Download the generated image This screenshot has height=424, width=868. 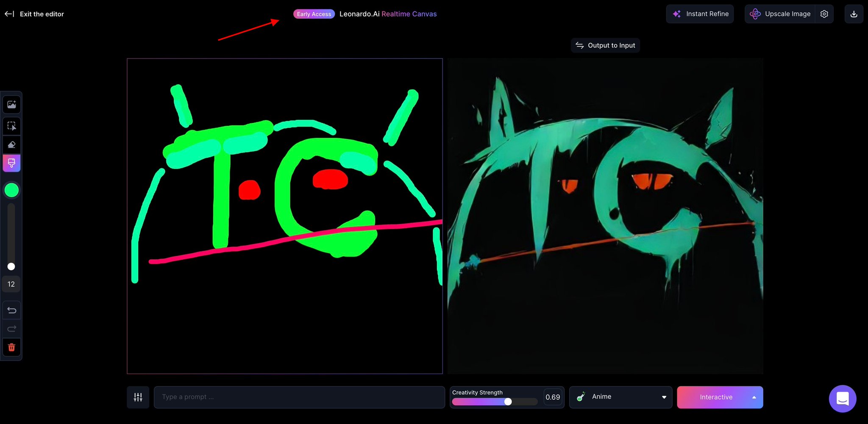[x=854, y=14]
